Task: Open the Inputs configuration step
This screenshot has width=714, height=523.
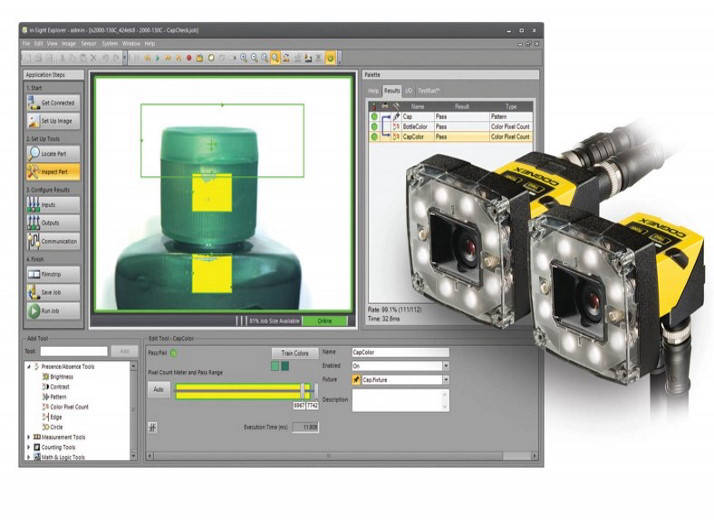Action: (x=31, y=204)
